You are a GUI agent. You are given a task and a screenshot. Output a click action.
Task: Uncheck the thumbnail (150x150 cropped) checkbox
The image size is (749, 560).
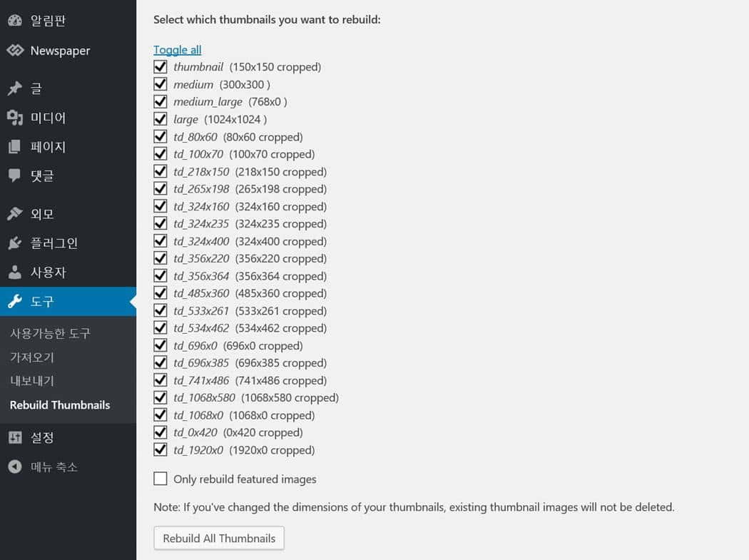pyautogui.click(x=160, y=67)
